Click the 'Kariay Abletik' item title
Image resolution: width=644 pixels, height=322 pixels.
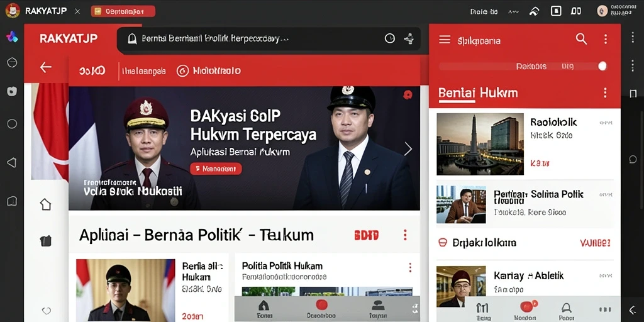click(x=528, y=275)
